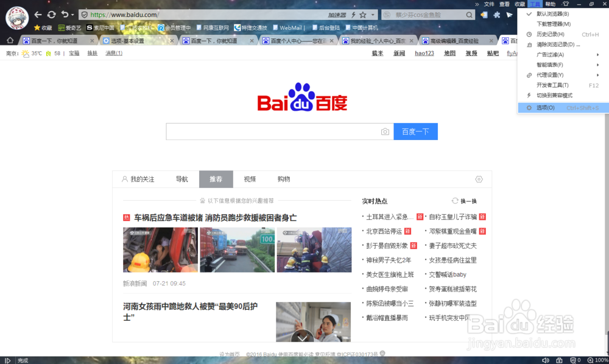Open the skin T-shirt icon
The height and width of the screenshot is (364, 609).
click(566, 4)
